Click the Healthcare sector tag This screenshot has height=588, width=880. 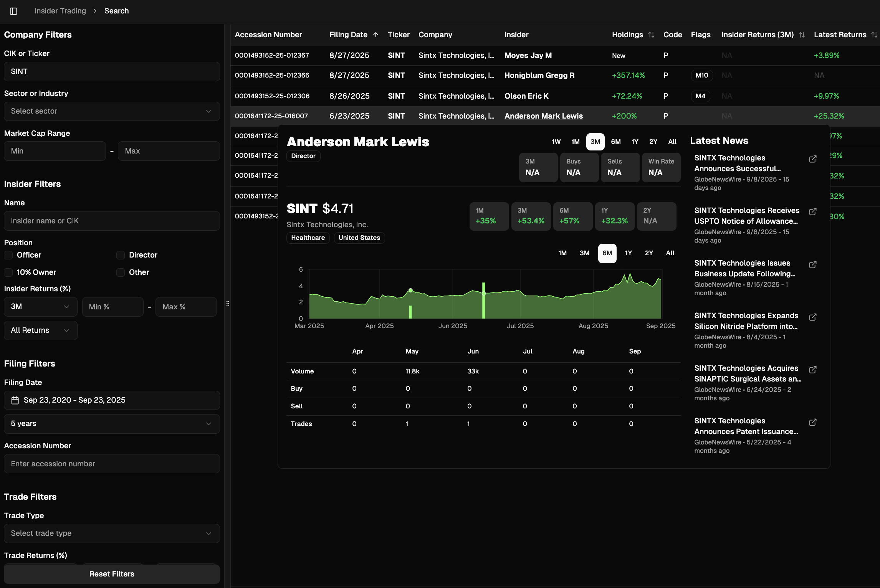[308, 238]
